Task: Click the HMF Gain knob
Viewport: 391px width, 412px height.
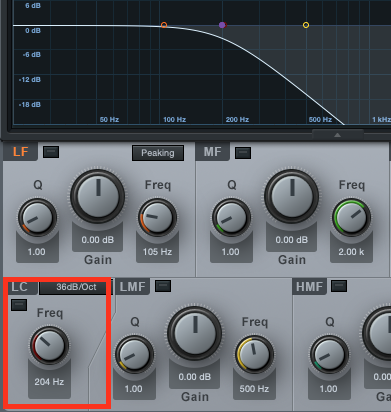Action: coord(377,333)
